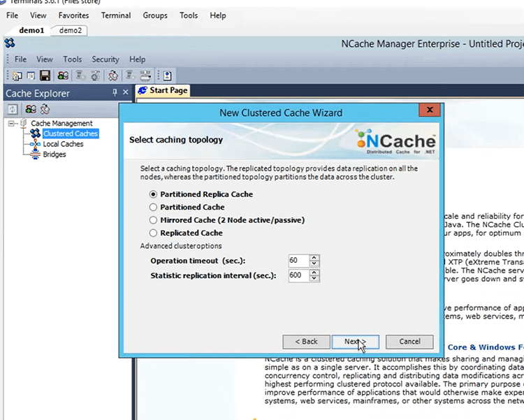Select Partitioned Replica Cache radio button
The height and width of the screenshot is (420, 524).
pos(153,194)
